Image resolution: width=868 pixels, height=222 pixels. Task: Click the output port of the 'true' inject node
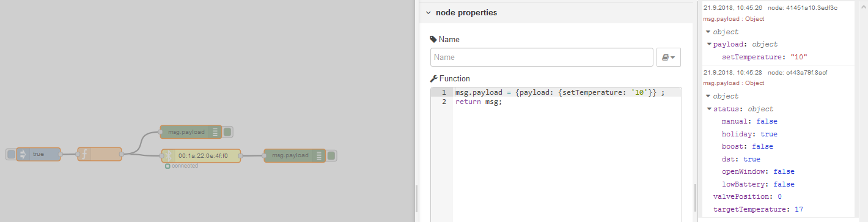(60, 154)
